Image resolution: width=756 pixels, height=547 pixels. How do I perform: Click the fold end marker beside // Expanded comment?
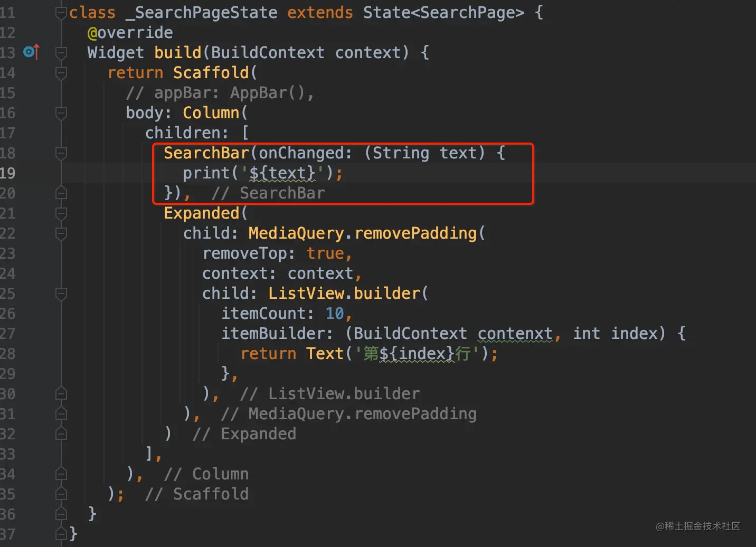point(61,433)
